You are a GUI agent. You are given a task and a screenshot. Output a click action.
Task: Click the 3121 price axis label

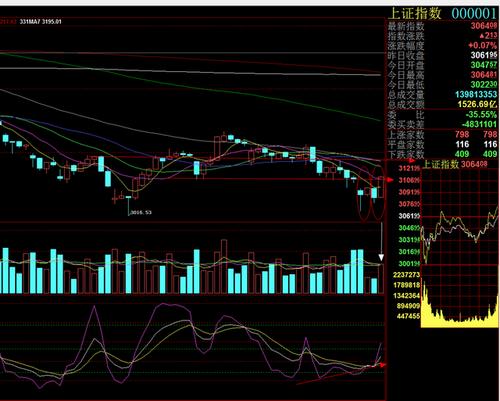409,169
